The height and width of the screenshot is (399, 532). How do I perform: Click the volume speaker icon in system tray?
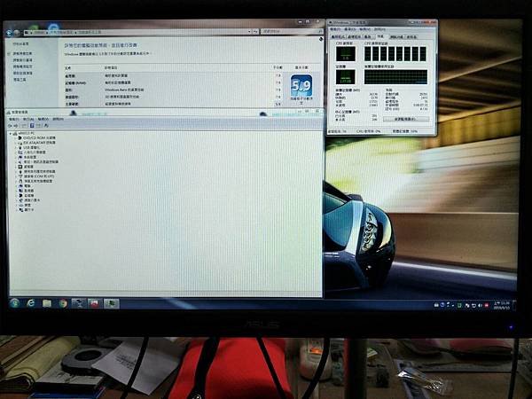[480, 306]
